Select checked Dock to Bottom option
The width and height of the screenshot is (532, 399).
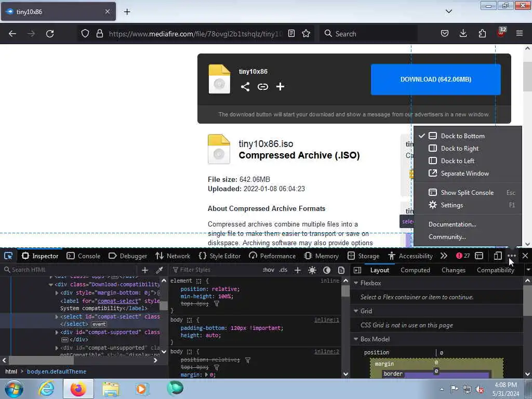[x=468, y=136]
